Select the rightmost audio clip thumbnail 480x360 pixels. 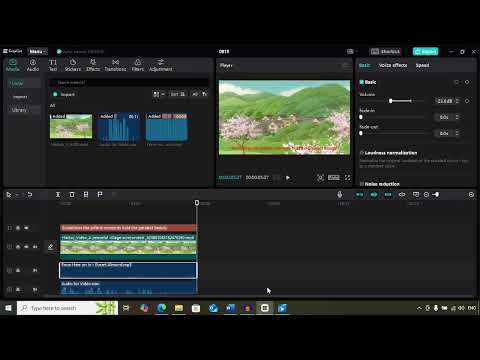click(x=166, y=127)
